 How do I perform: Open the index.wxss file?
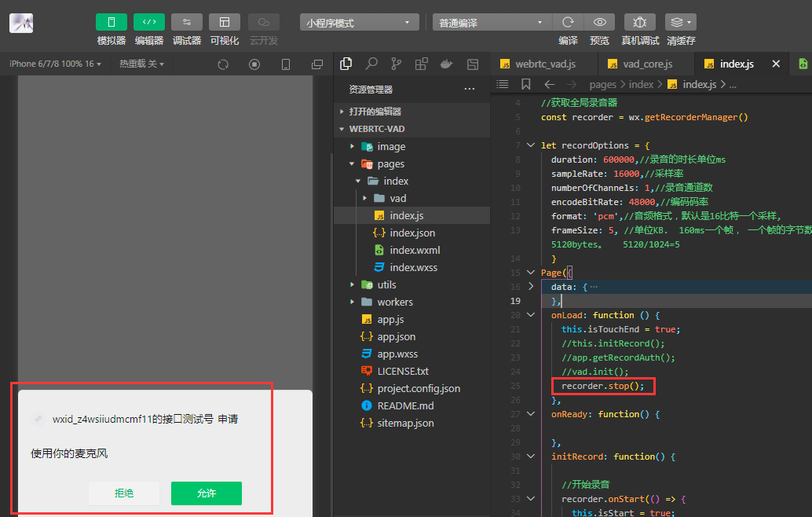pos(411,267)
